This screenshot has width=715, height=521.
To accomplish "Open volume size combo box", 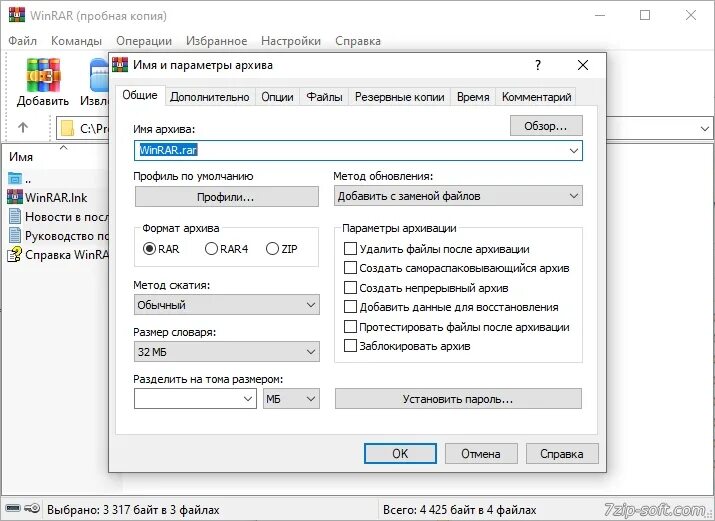I will [x=195, y=399].
